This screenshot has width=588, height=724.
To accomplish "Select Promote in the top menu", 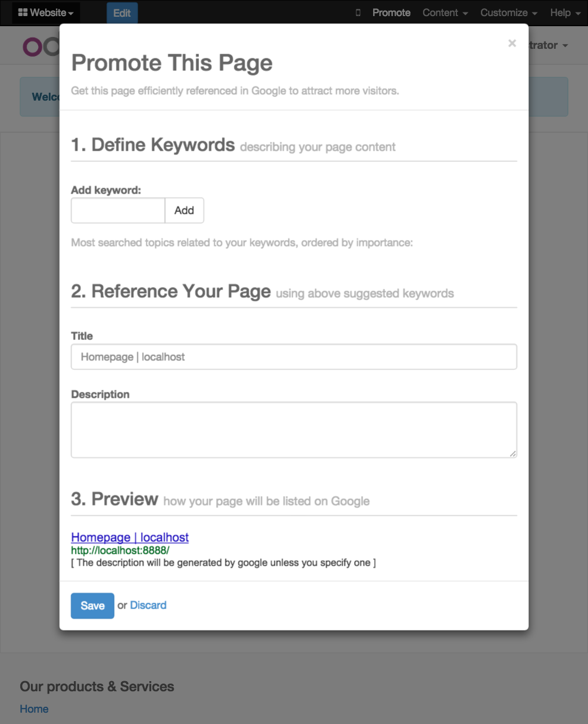I will coord(391,13).
